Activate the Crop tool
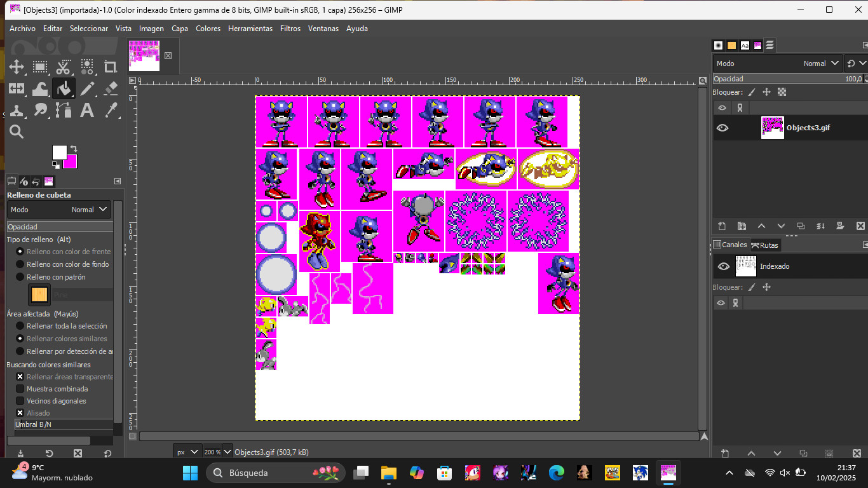Image resolution: width=868 pixels, height=488 pixels. click(x=111, y=67)
